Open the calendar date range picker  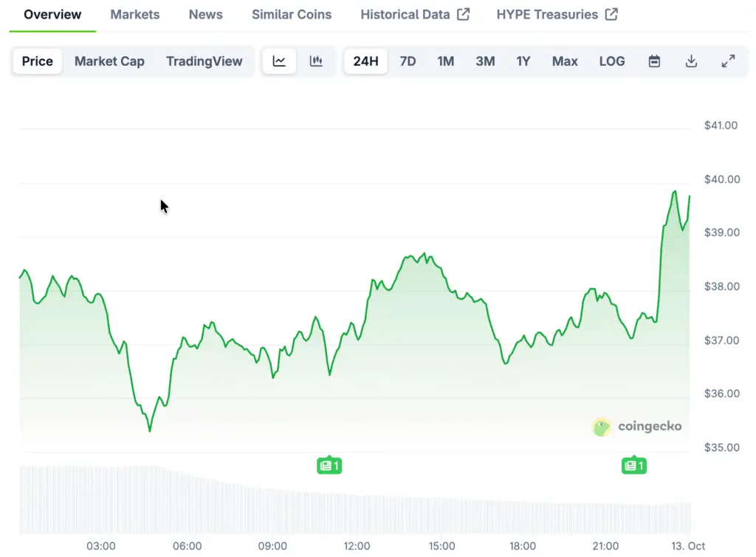pos(654,61)
